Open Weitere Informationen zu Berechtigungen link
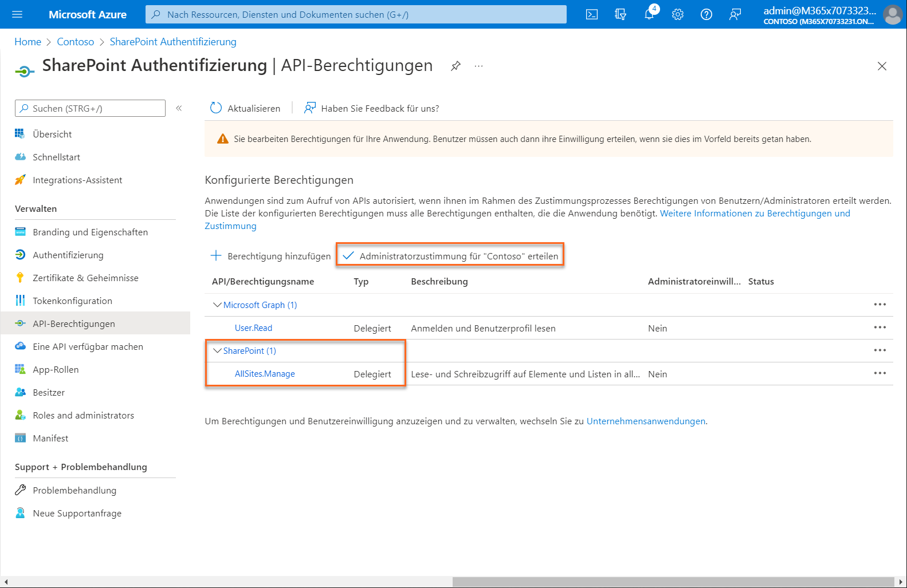The image size is (907, 588). click(x=755, y=214)
